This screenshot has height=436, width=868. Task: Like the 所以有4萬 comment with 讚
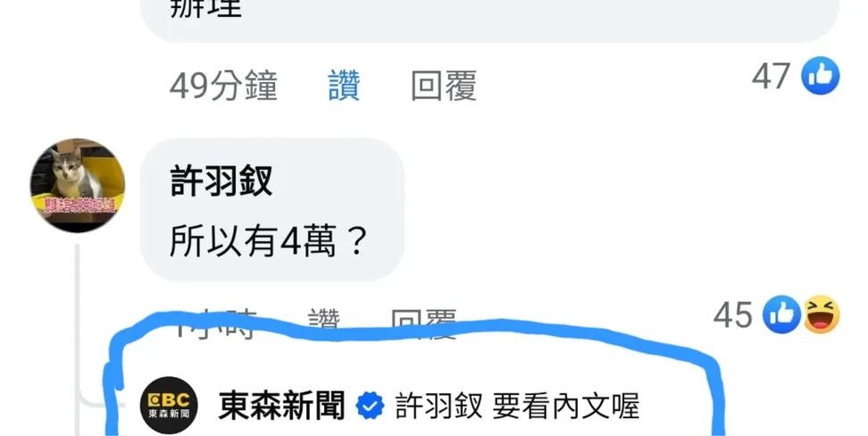click(x=323, y=323)
